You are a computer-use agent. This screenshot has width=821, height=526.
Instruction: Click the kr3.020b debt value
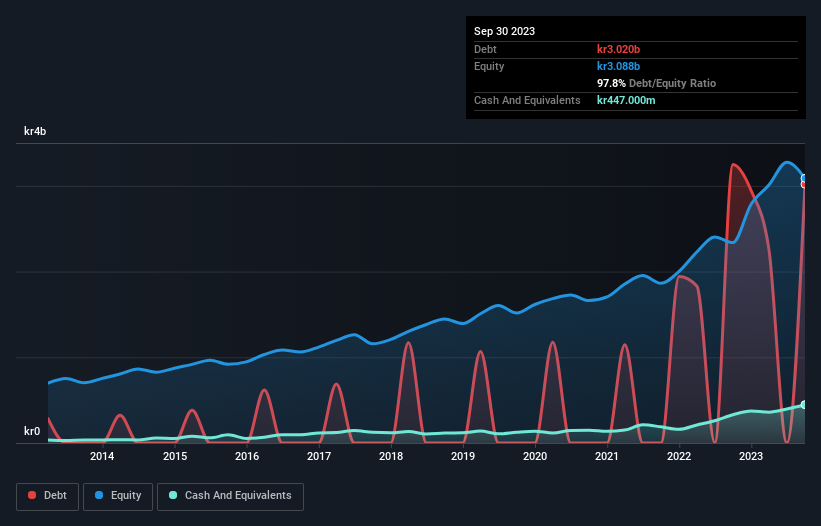pyautogui.click(x=618, y=49)
